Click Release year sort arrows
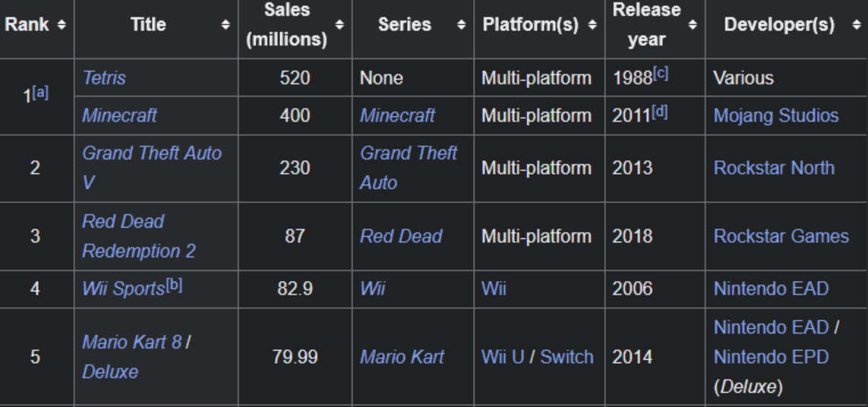This screenshot has width=868, height=407. click(692, 25)
